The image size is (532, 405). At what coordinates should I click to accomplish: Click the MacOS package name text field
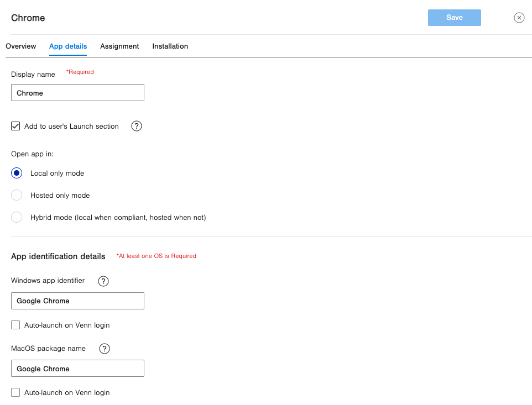point(77,369)
